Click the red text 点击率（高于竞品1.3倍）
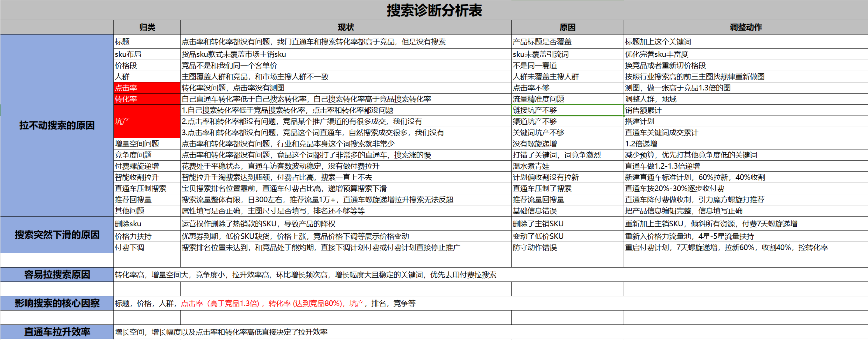This screenshot has height=340, width=868. pyautogui.click(x=220, y=303)
